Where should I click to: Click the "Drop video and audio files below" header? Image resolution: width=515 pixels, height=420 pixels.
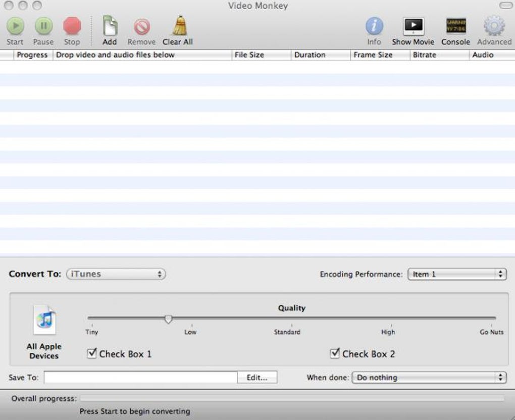[x=142, y=55]
